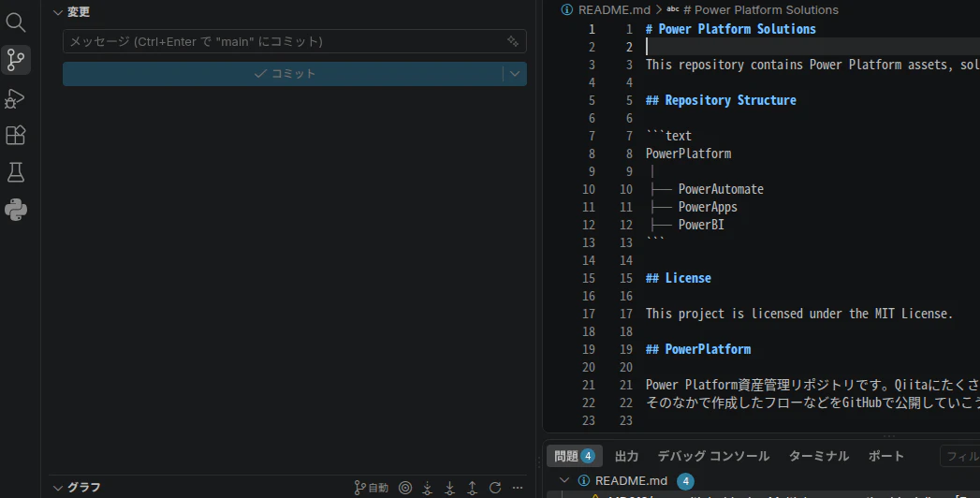This screenshot has height=498, width=980.
Task: Refresh the graph view
Action: 495,488
